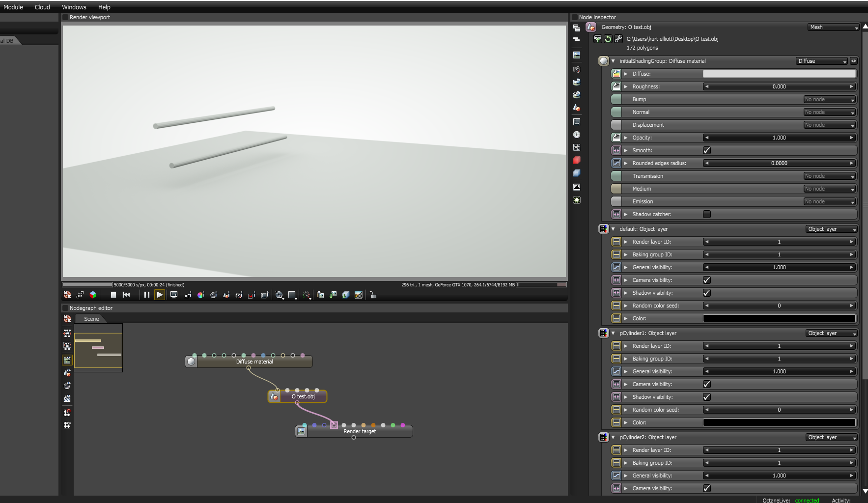868x503 pixels.
Task: Click the red cube icon in inspector sidebar
Action: point(577,160)
